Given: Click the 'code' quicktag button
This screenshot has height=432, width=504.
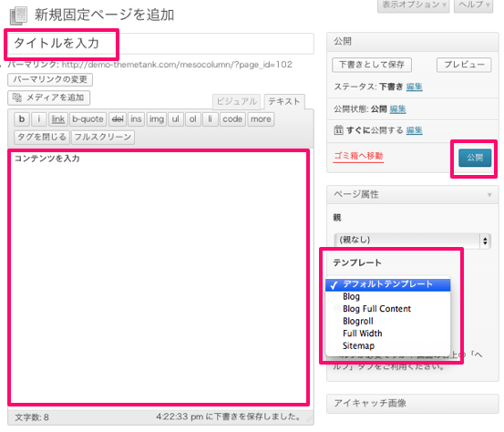Looking at the screenshot, I should 232,119.
